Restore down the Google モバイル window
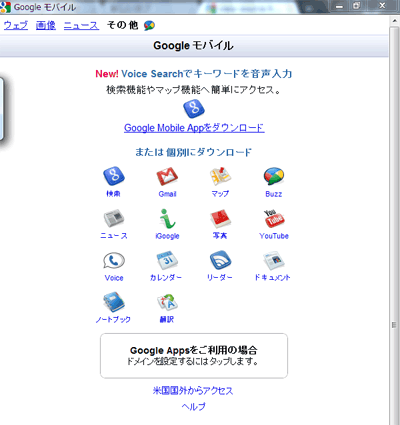The height and width of the screenshot is (425, 400). pos(356,6)
